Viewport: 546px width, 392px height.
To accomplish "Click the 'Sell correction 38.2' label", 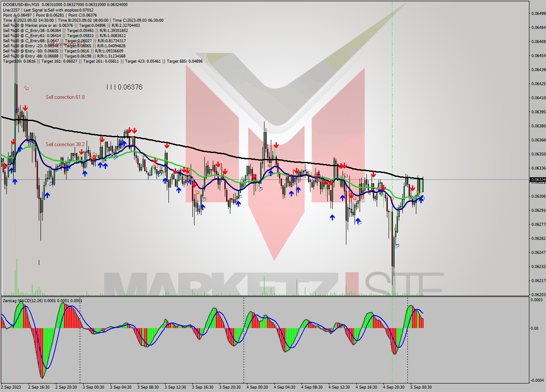I will (65, 144).
